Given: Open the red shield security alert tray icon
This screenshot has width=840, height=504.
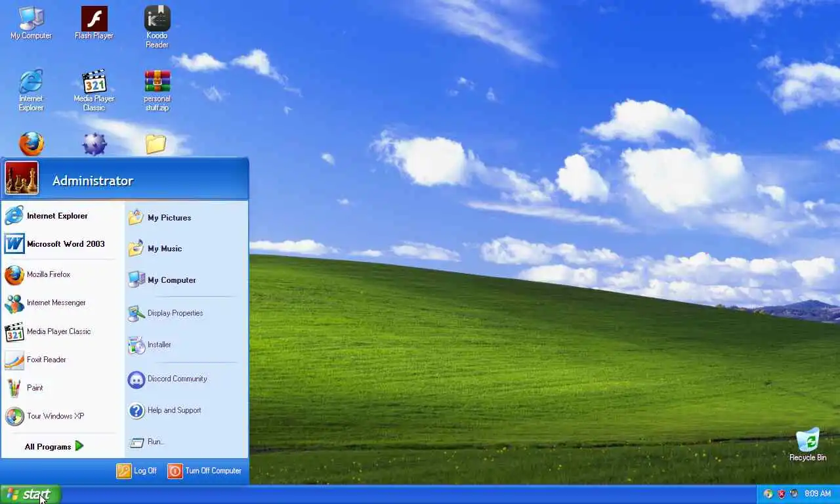Looking at the screenshot, I should pos(781,493).
